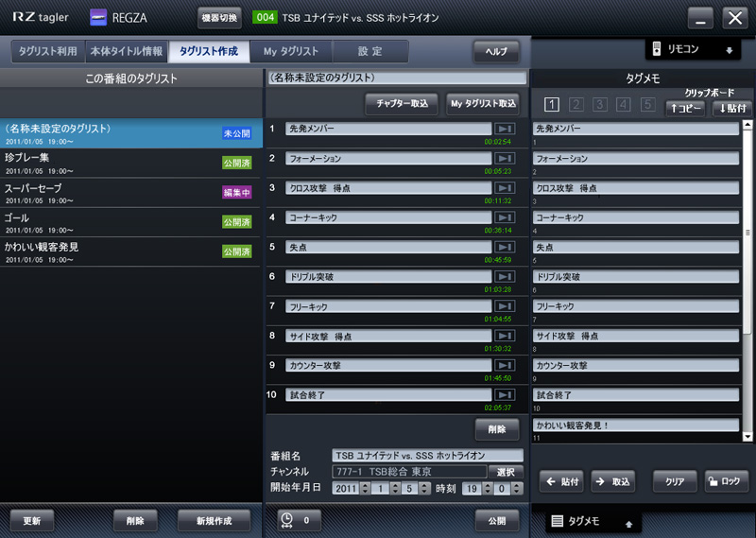Select the タグリスト作成 tab

[209, 51]
